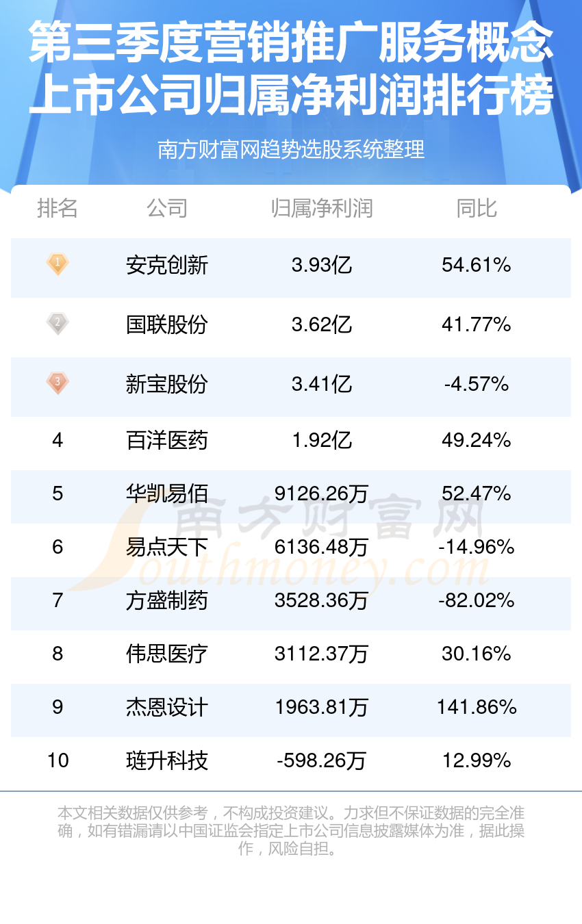This screenshot has width=582, height=924.
Task: Open company name 安克创新
Action: pyautogui.click(x=167, y=265)
